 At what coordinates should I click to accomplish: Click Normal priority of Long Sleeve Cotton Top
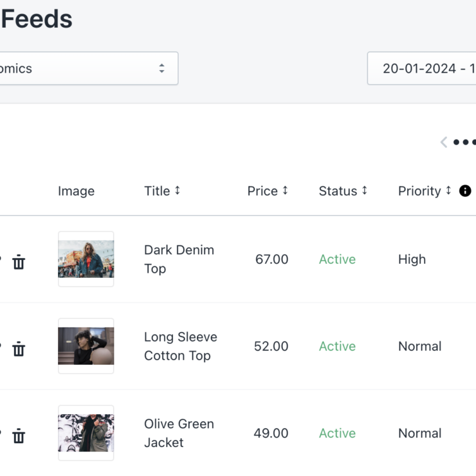420,346
